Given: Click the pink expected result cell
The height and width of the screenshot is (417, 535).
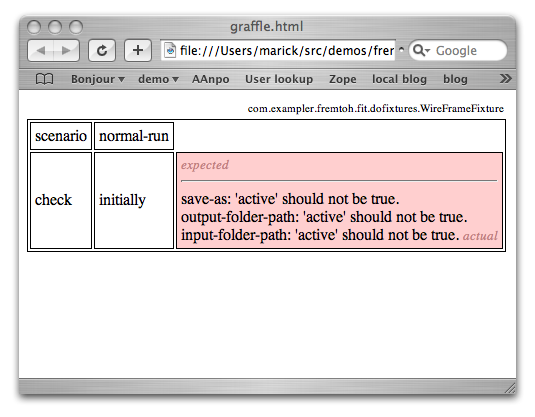Looking at the screenshot, I should point(339,201).
